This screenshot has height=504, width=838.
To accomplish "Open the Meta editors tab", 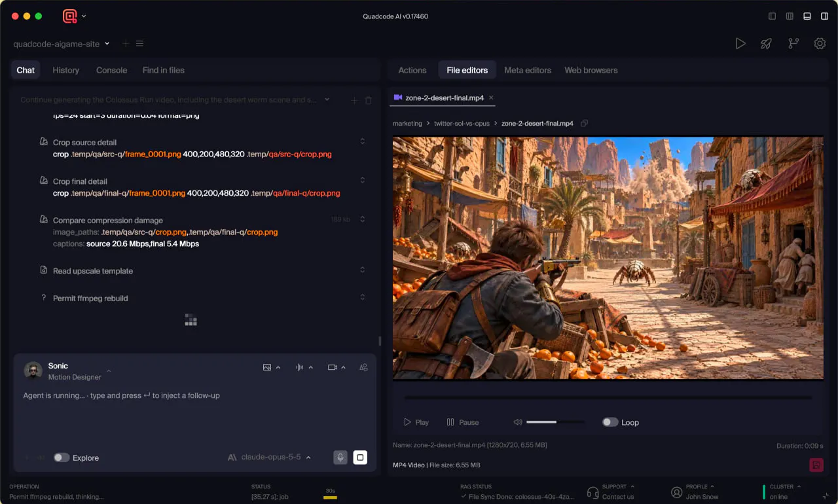I will [x=528, y=70].
